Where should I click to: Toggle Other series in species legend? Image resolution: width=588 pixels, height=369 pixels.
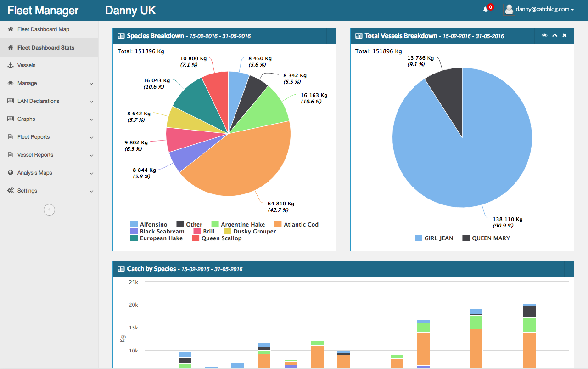189,225
